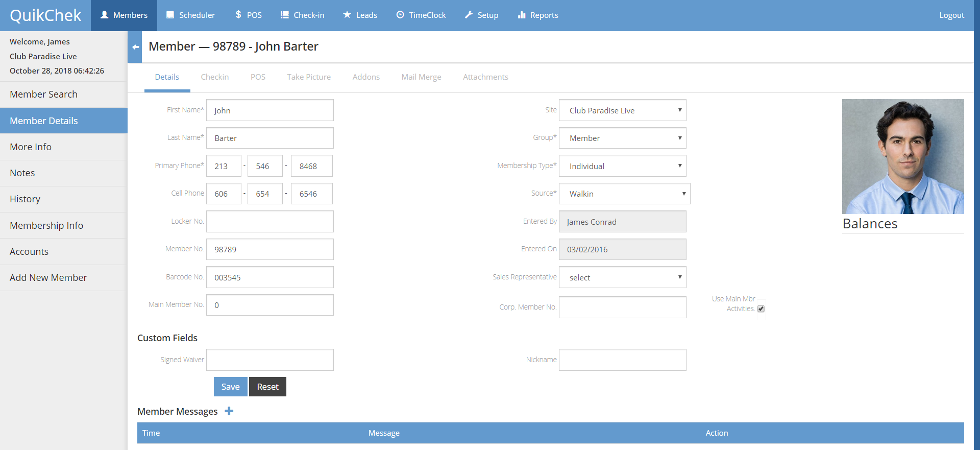
Task: Open the Source dropdown showing Walkin
Action: pos(624,194)
